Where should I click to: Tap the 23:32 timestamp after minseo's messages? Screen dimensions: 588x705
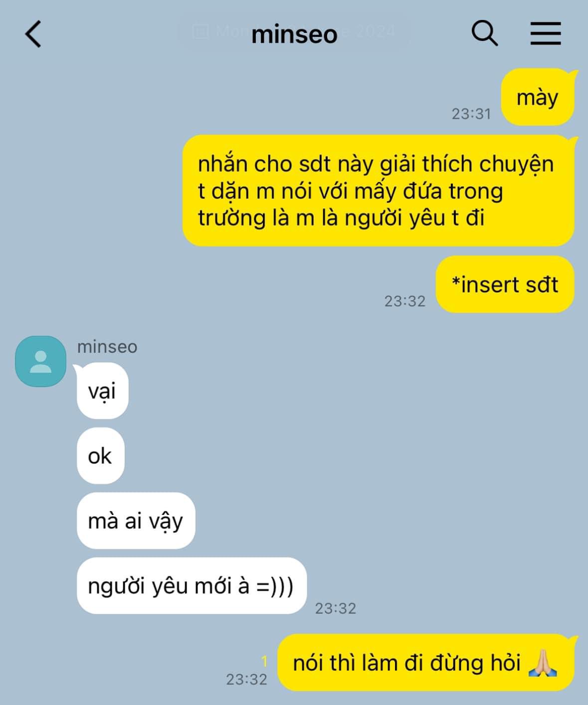336,608
